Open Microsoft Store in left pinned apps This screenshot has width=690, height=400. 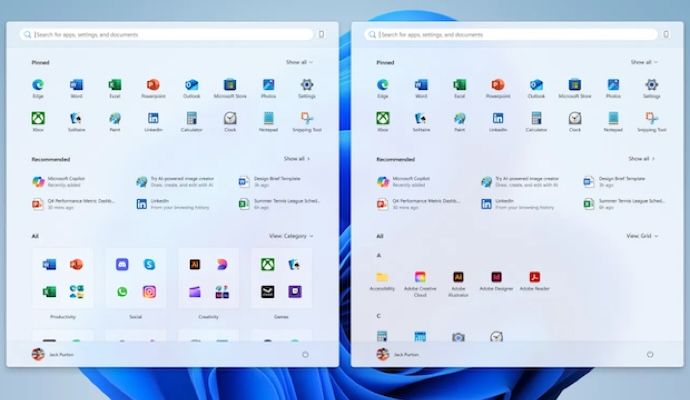tap(229, 86)
